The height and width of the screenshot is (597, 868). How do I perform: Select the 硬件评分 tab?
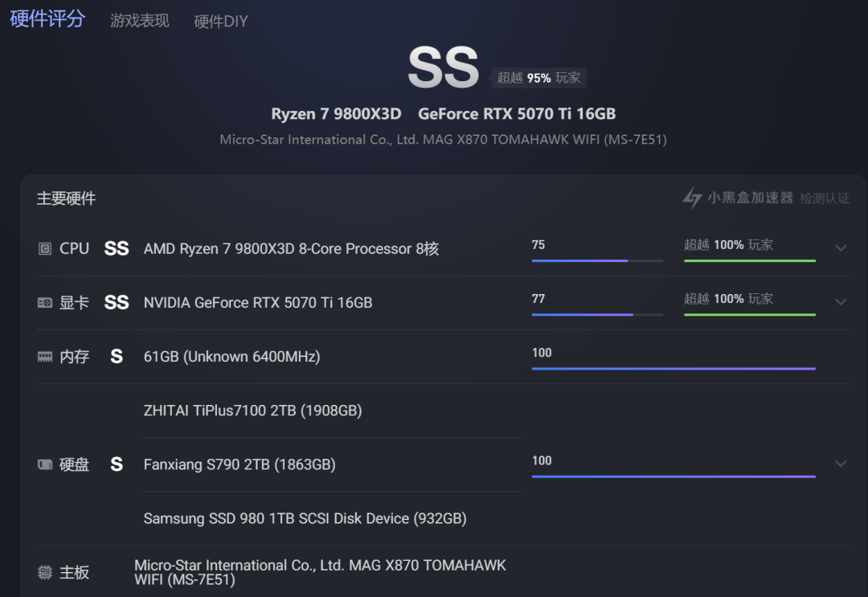point(47,18)
